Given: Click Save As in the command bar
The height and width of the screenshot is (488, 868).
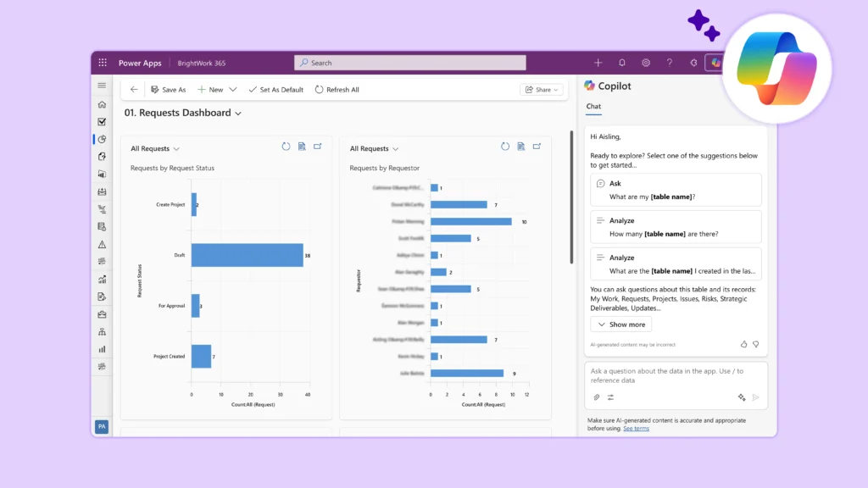Looking at the screenshot, I should [x=169, y=90].
